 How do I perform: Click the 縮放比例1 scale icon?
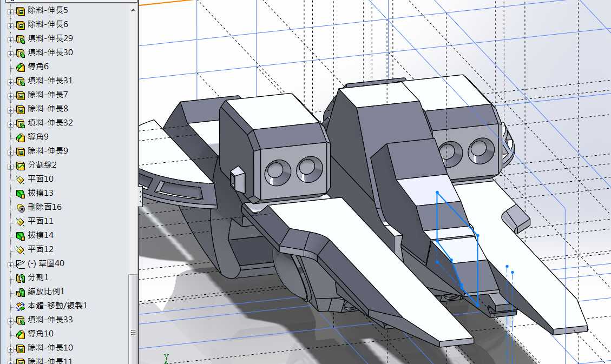tap(20, 292)
